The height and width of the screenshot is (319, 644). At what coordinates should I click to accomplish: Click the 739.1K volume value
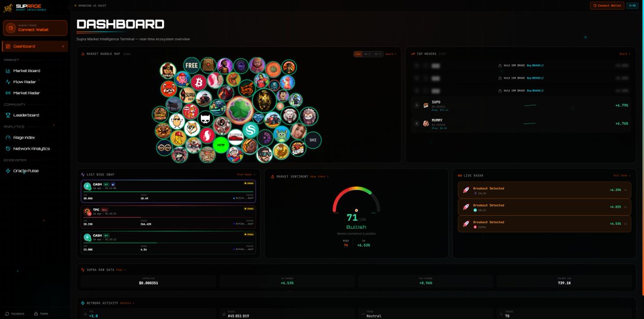[x=563, y=283]
